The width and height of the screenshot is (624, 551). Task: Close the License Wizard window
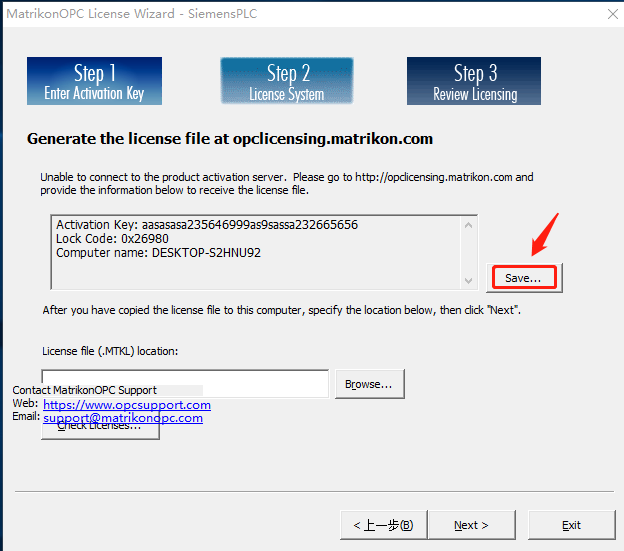point(613,14)
